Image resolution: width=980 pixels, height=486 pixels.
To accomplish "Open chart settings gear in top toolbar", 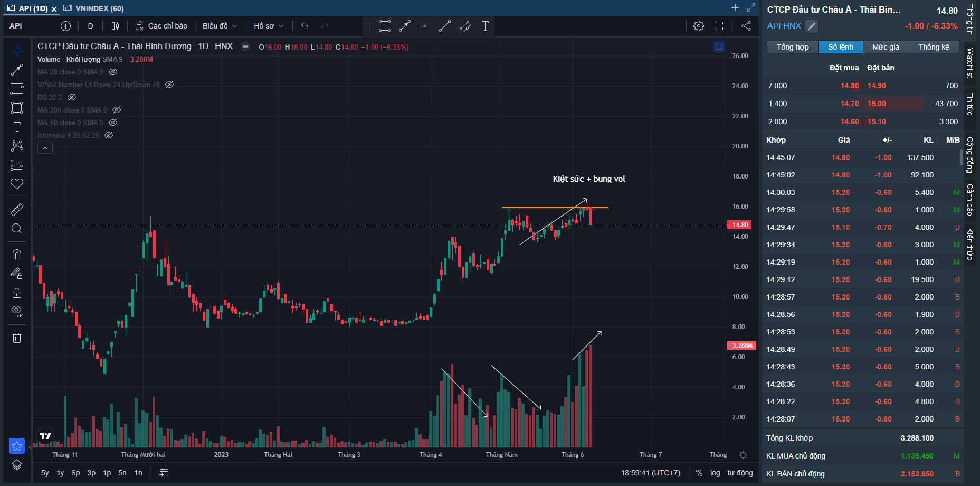I will (x=699, y=26).
